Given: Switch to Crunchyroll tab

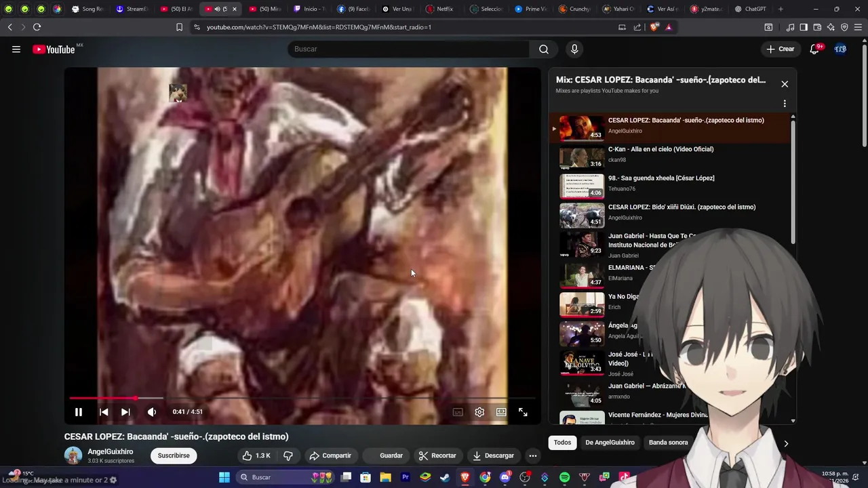Looking at the screenshot, I should [574, 9].
